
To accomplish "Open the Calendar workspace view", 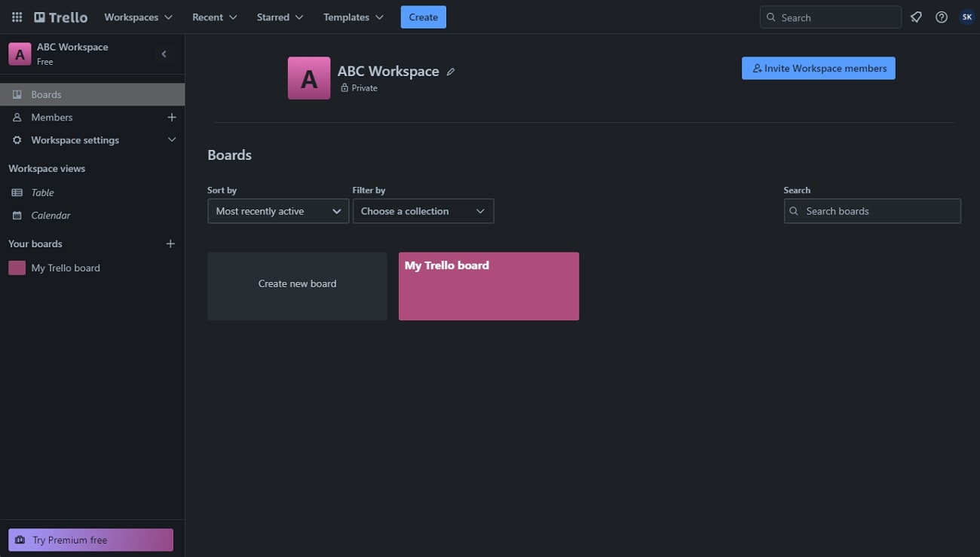I will click(x=51, y=215).
